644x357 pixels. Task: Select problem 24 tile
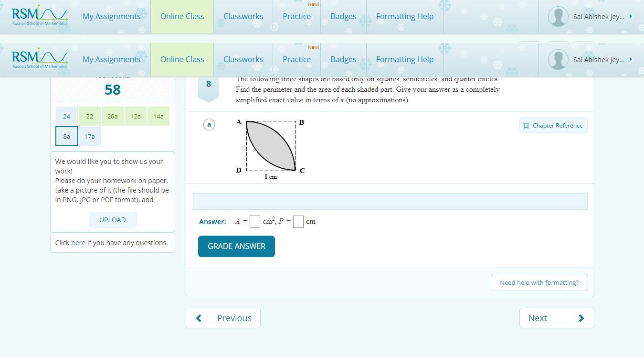click(x=67, y=116)
